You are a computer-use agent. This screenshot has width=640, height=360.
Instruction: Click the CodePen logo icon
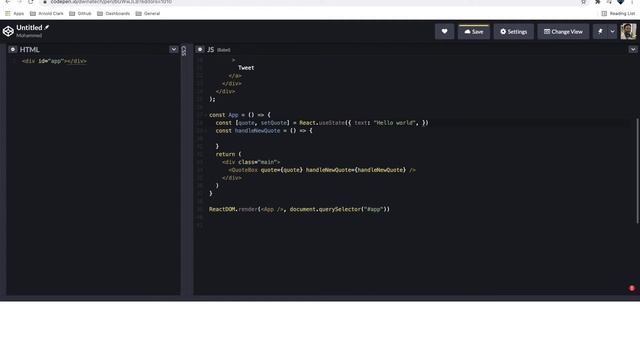pyautogui.click(x=8, y=31)
